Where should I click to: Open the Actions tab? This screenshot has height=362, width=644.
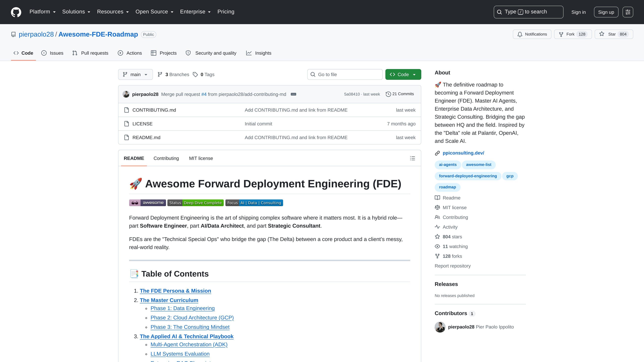coord(130,53)
